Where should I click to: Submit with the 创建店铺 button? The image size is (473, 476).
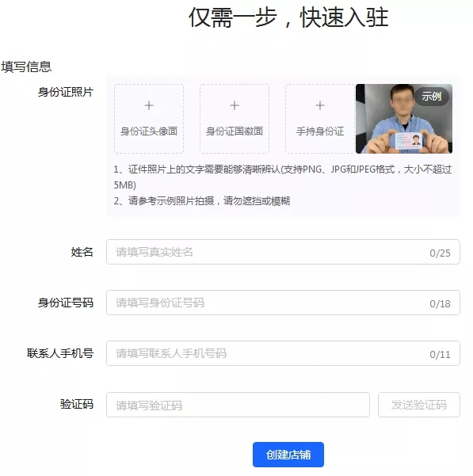(288, 455)
